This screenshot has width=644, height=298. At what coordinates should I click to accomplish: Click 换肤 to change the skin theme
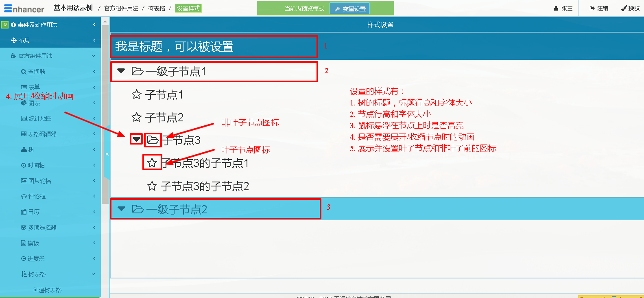point(630,8)
